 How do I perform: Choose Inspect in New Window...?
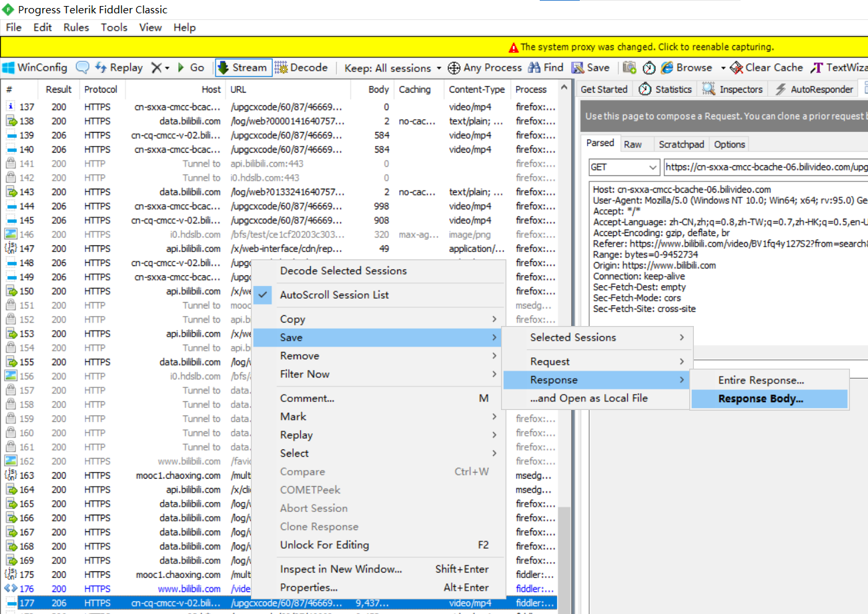click(x=378, y=569)
